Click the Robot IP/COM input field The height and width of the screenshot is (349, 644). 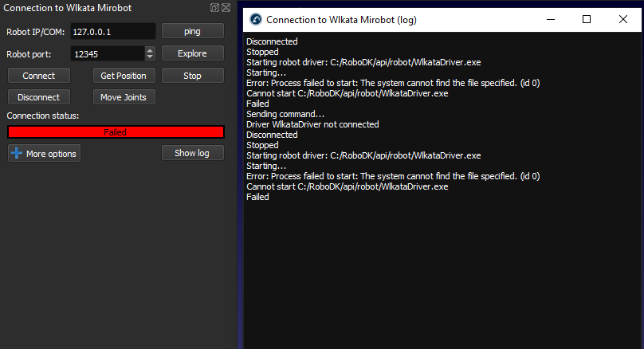pos(112,32)
